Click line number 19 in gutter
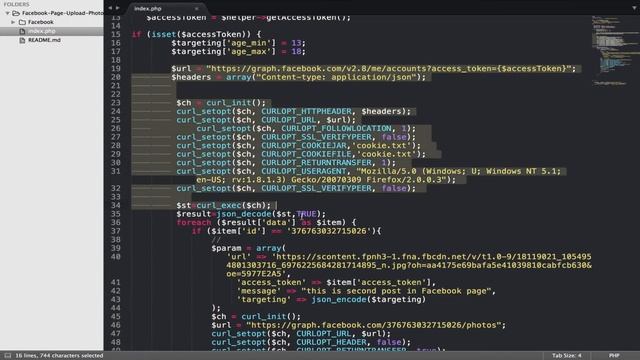This screenshot has height=360, width=640. [116, 69]
